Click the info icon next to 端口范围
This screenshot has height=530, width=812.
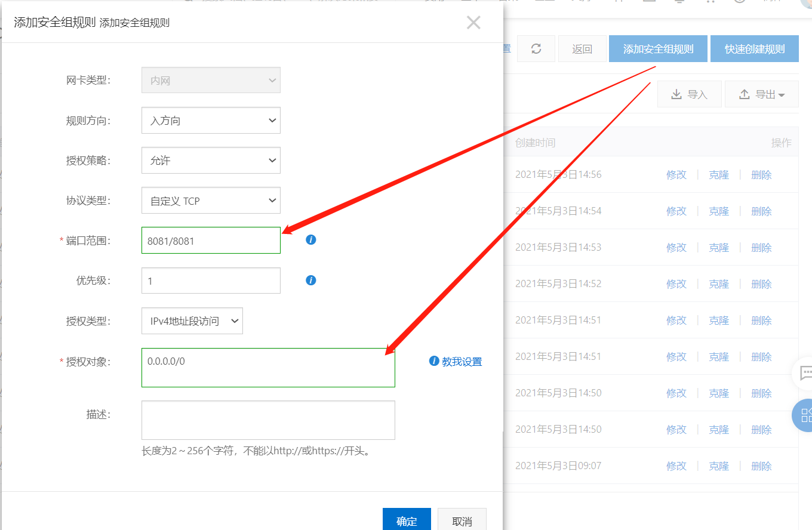(310, 240)
